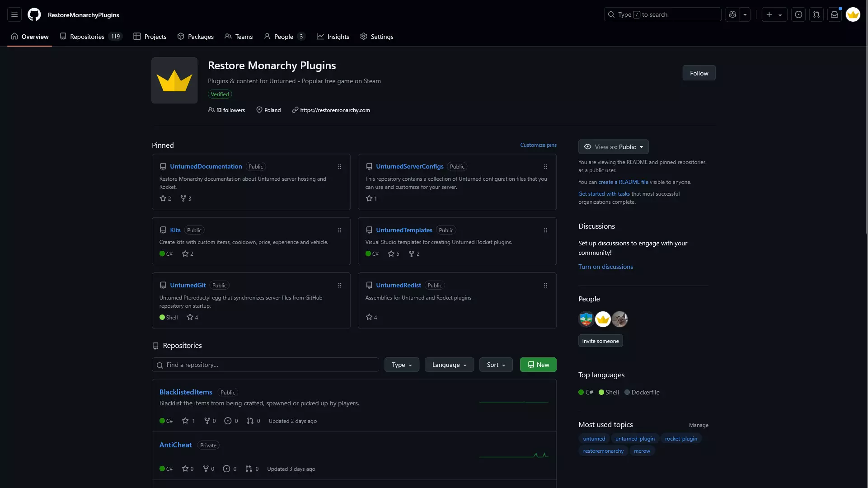The image size is (868, 488).
Task: Open the Settings tab
Action: click(377, 37)
